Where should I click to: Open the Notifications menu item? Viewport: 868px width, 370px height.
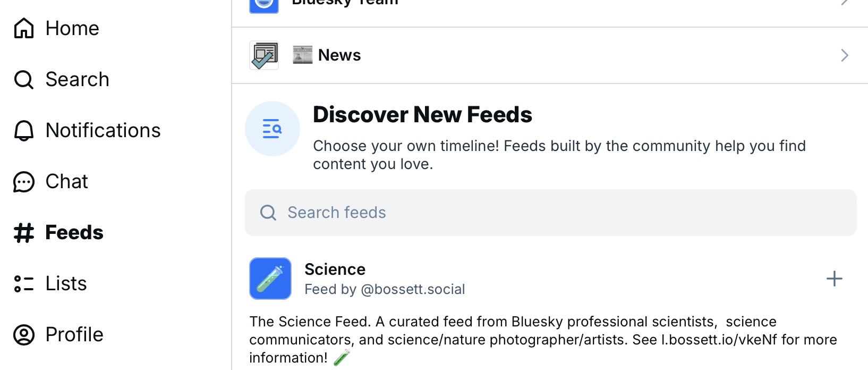88,130
